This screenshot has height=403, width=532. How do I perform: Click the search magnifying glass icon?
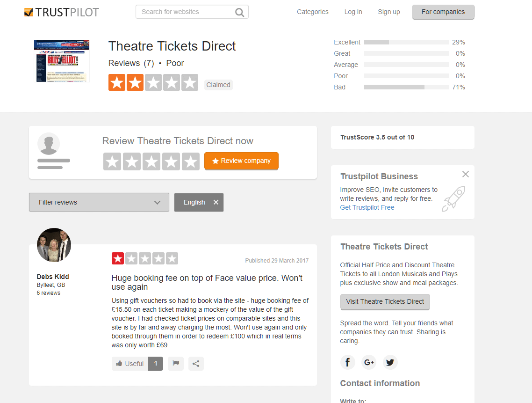pyautogui.click(x=239, y=12)
